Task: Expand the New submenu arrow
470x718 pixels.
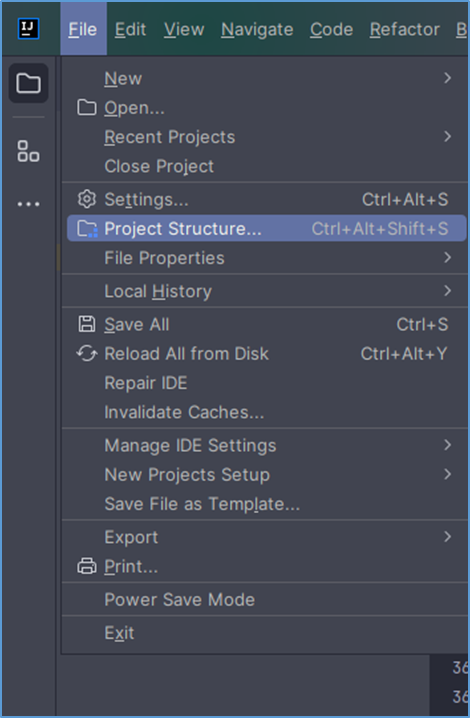Action: click(448, 78)
